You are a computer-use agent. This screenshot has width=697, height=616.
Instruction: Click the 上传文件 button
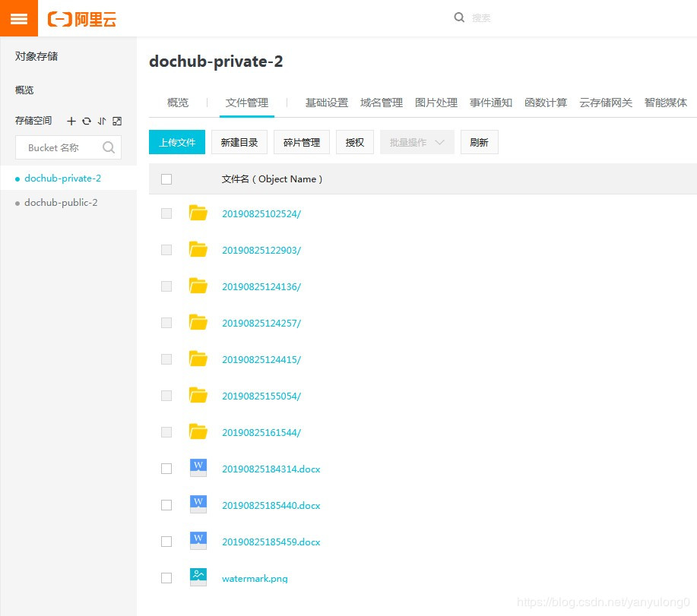(x=177, y=142)
